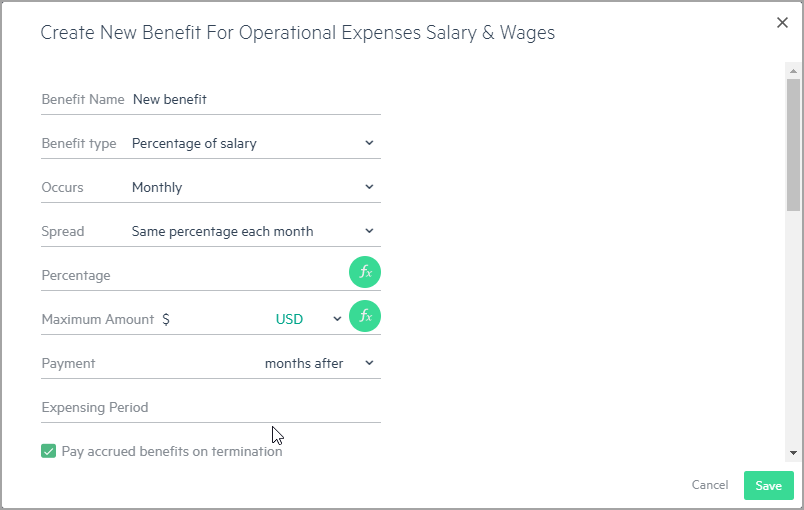Close the Create New Benefit dialog
Screen dimensions: 804x510
click(782, 23)
